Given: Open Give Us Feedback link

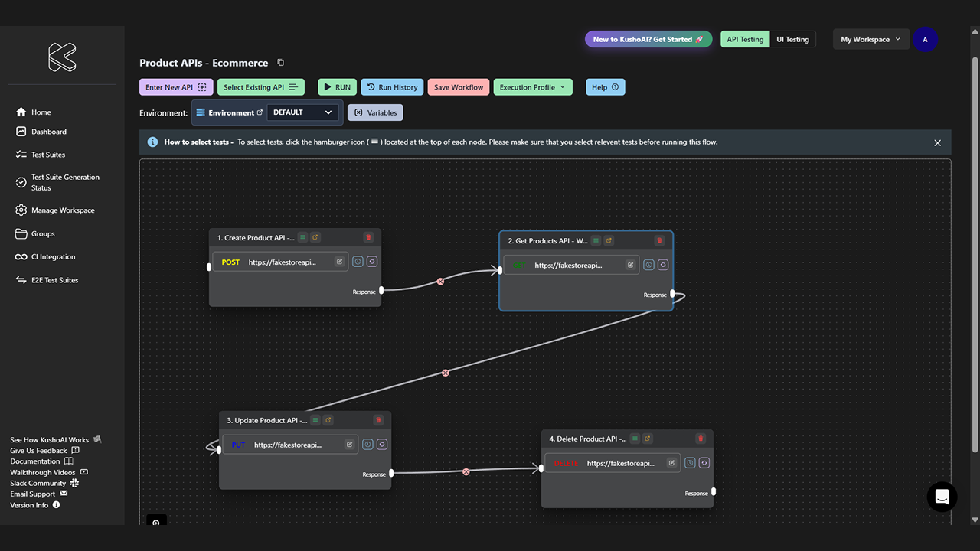Looking at the screenshot, I should (44, 451).
